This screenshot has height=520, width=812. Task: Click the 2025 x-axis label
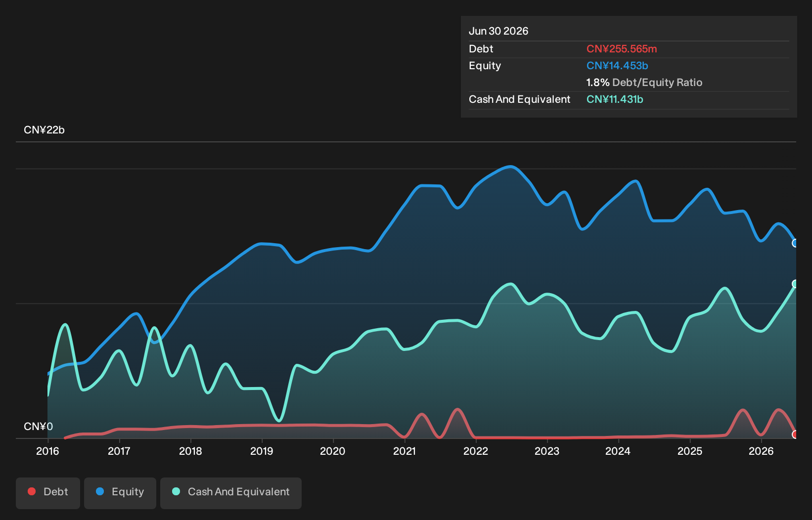690,451
